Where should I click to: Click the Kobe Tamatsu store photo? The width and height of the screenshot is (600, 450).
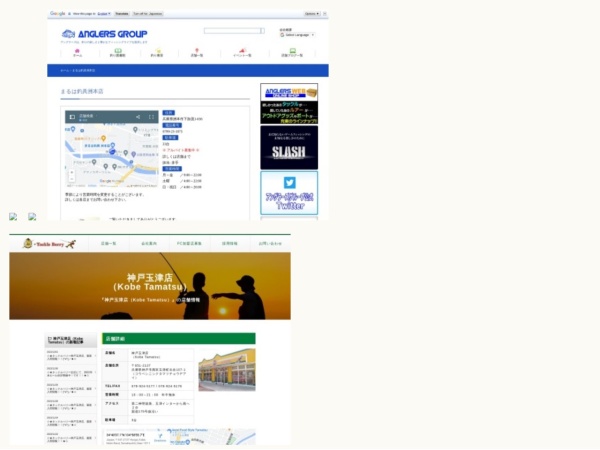tap(227, 369)
